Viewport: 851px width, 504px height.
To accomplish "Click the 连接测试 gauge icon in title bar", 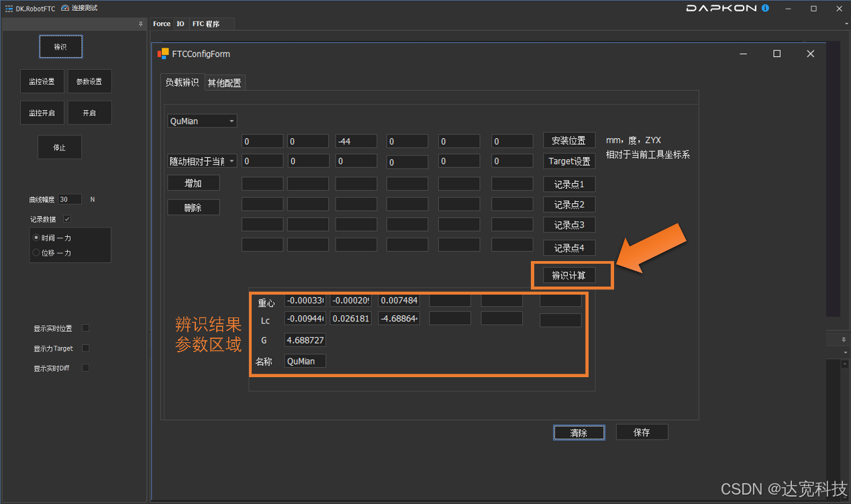I will (65, 8).
